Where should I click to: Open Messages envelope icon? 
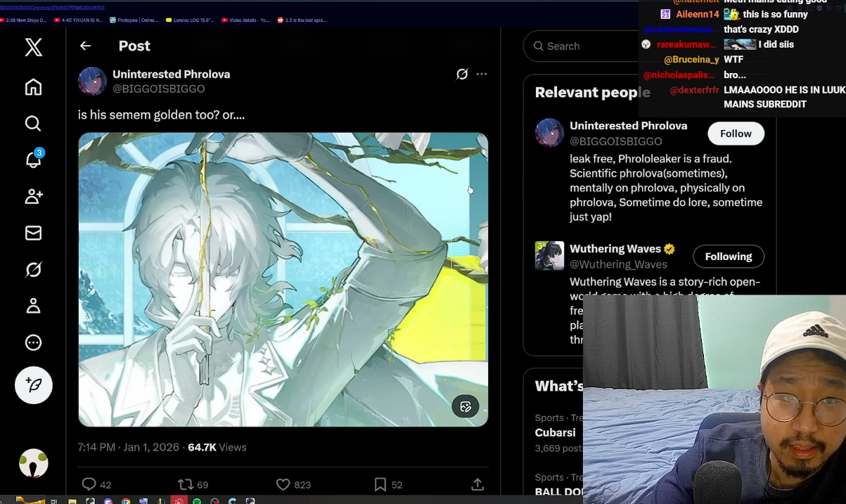pyautogui.click(x=33, y=233)
